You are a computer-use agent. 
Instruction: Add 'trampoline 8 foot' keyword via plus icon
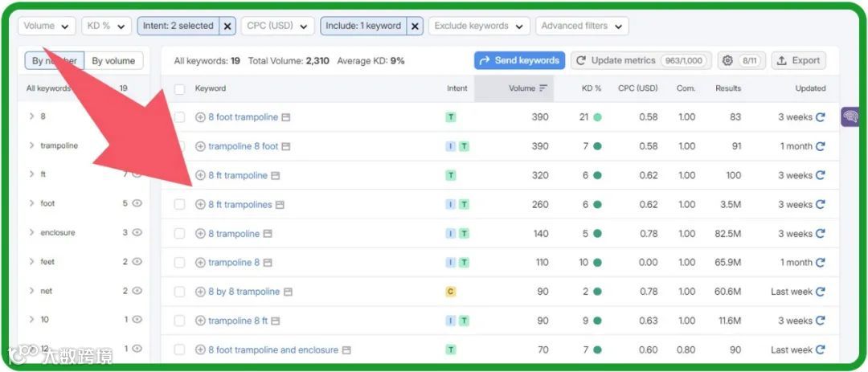click(x=200, y=147)
